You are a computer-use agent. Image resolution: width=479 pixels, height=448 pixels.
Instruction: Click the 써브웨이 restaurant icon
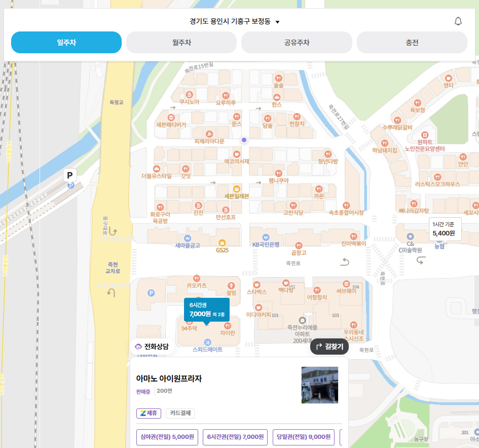point(346,284)
